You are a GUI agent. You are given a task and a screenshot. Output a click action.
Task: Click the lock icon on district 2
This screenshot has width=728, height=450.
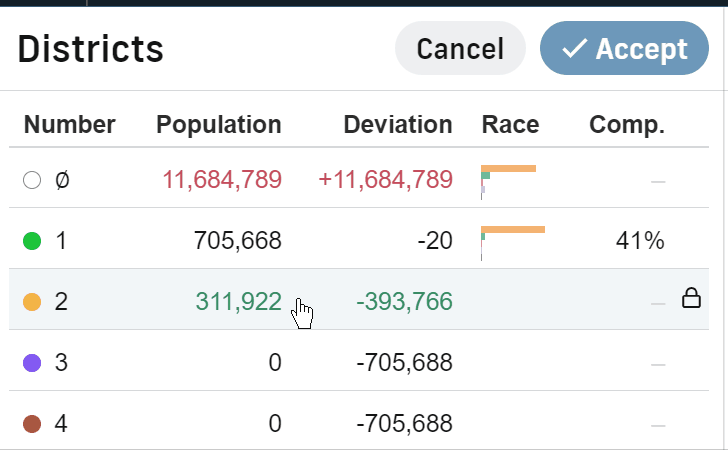pyautogui.click(x=691, y=298)
